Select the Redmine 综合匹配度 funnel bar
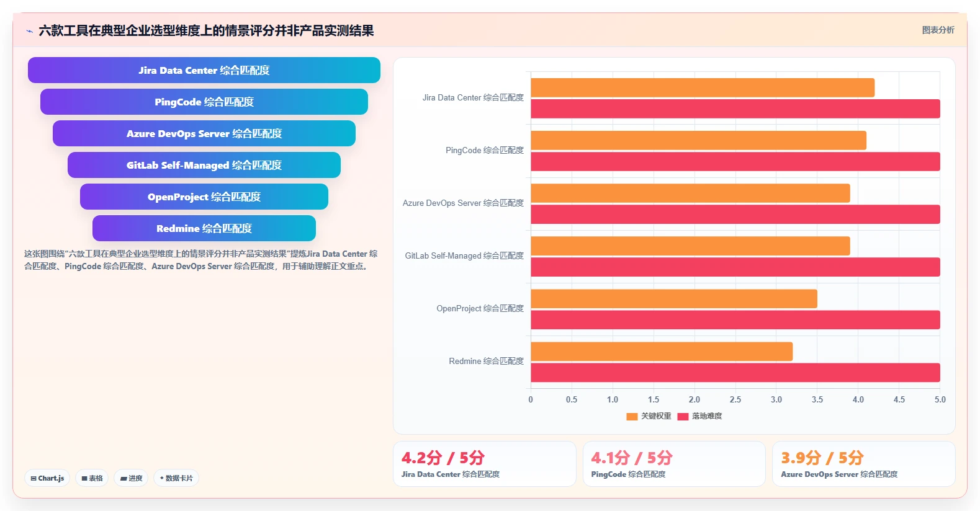 click(204, 228)
